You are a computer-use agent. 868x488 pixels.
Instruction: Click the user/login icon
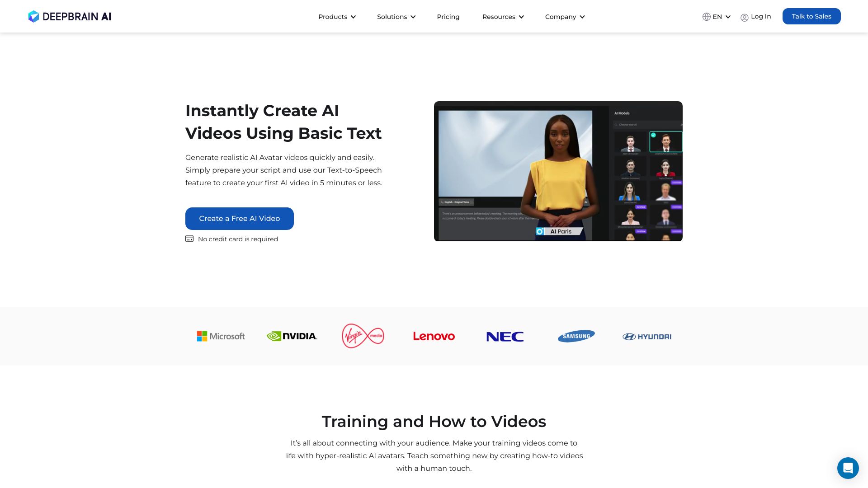pos(745,17)
